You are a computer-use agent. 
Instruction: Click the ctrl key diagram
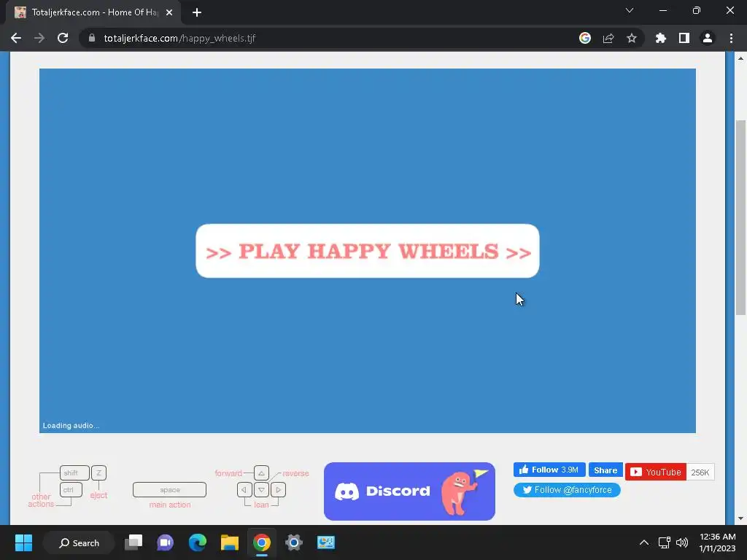(71, 489)
